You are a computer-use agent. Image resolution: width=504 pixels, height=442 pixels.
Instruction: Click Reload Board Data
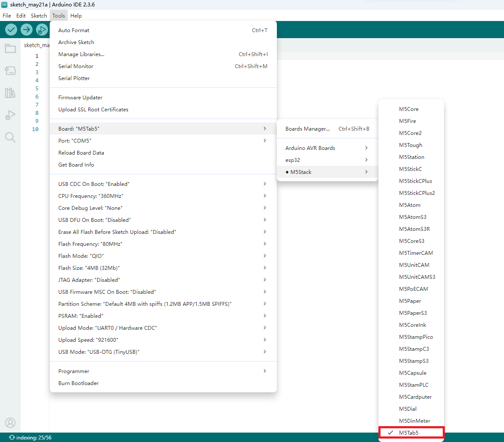click(x=163, y=152)
